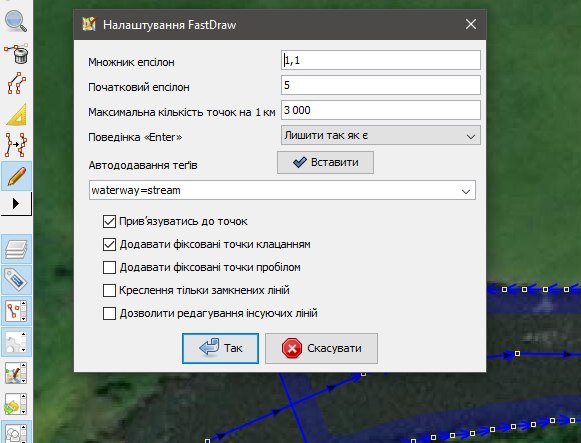581x443 pixels.
Task: Click the Множник епсілон label
Action: (x=131, y=62)
